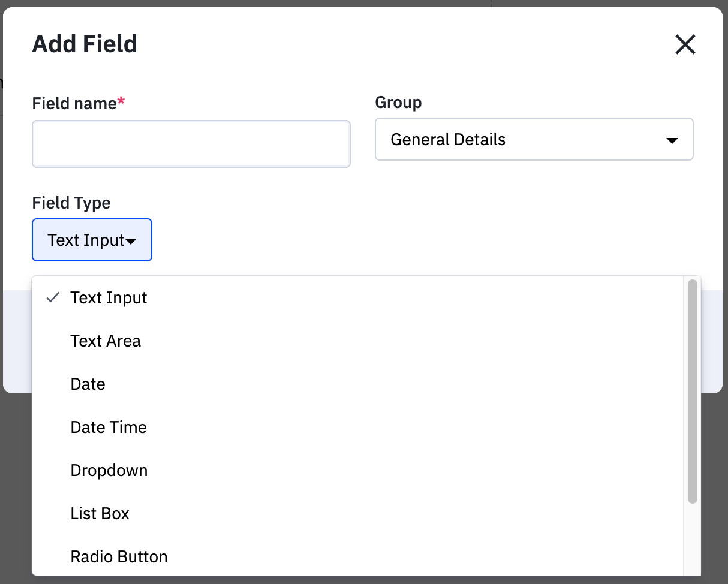Click the Field name label
The image size is (728, 584).
[74, 103]
